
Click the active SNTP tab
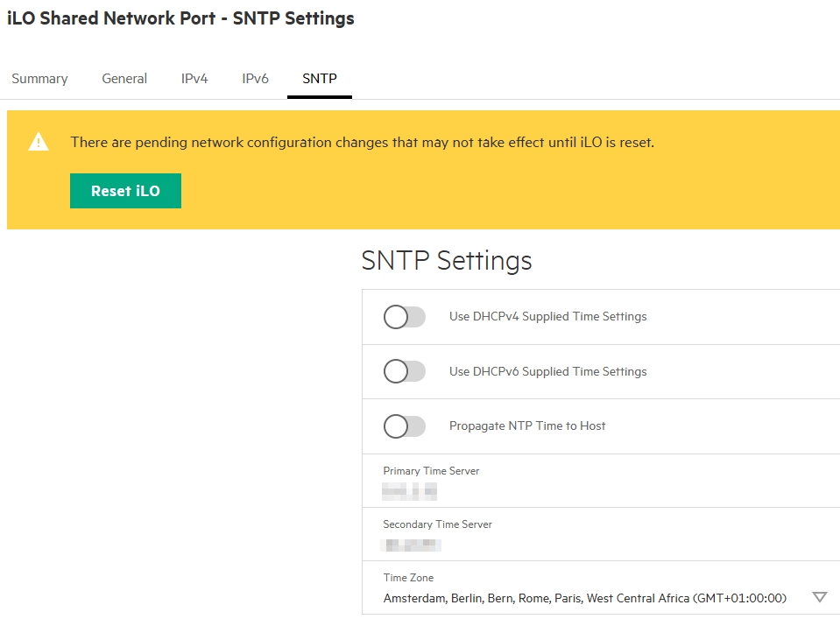320,79
